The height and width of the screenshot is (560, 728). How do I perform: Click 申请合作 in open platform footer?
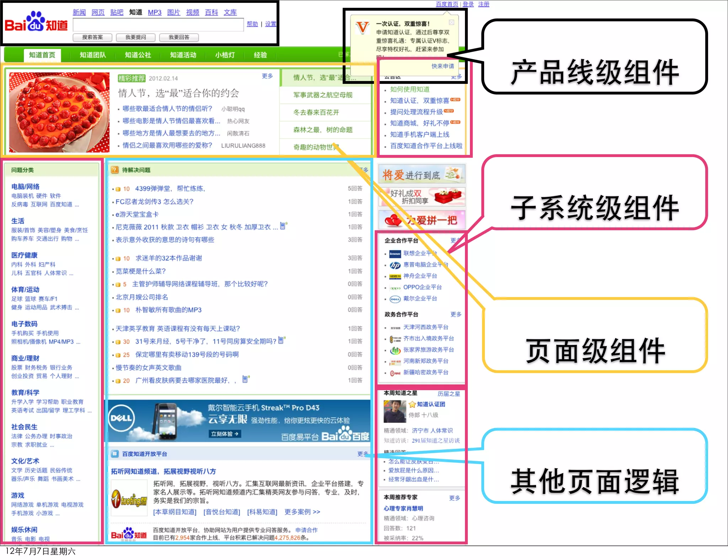306,530
